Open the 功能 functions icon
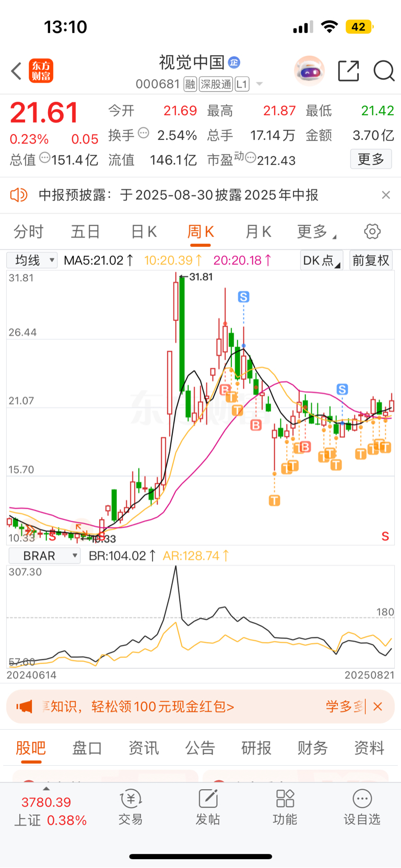Screen dimensions: 401x868 pos(285,807)
